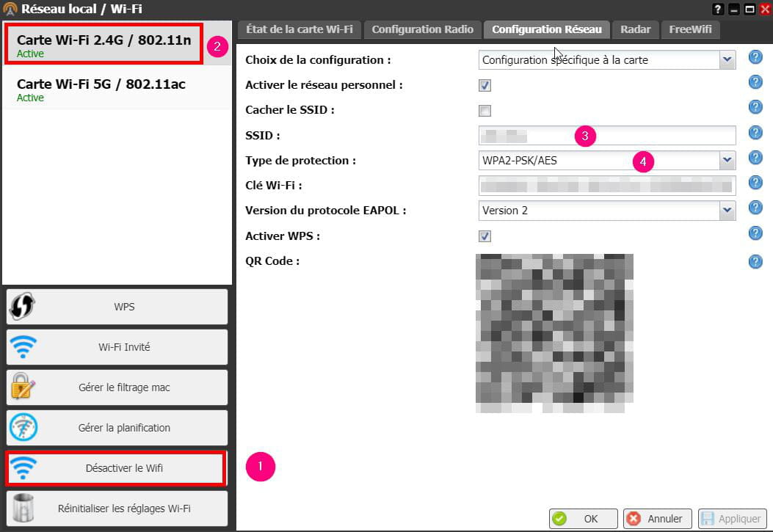Open the FreeWifi tab
Image resolution: width=773 pixels, height=532 pixels.
tap(690, 29)
